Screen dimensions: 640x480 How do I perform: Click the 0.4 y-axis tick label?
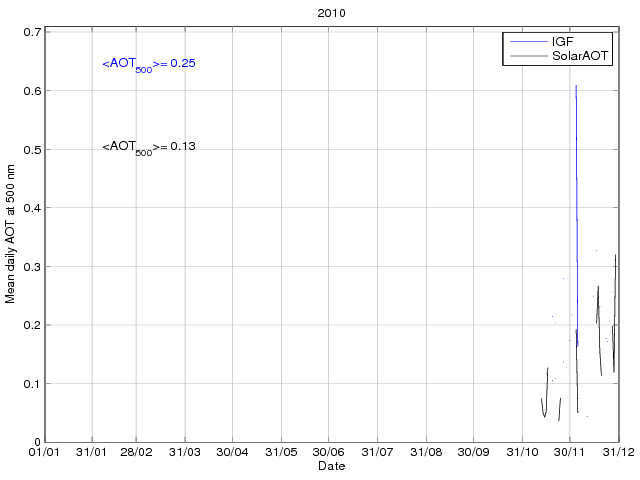pyautogui.click(x=31, y=208)
